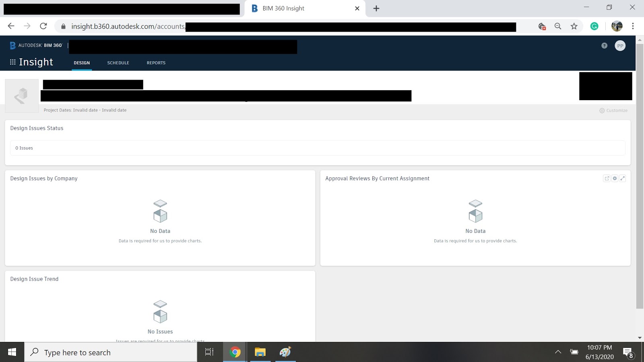Screen dimensions: 644x362
Task: Click the gear icon next to Customize
Action: [602, 110]
